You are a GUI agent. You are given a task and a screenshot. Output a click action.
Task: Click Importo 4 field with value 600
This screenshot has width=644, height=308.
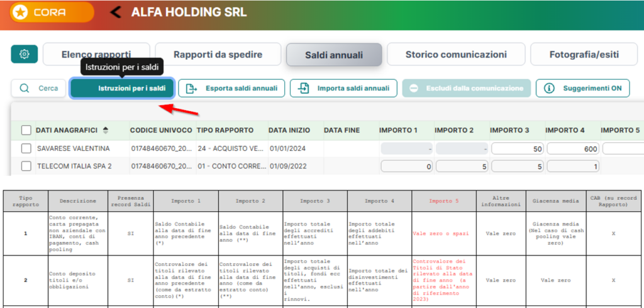point(573,149)
